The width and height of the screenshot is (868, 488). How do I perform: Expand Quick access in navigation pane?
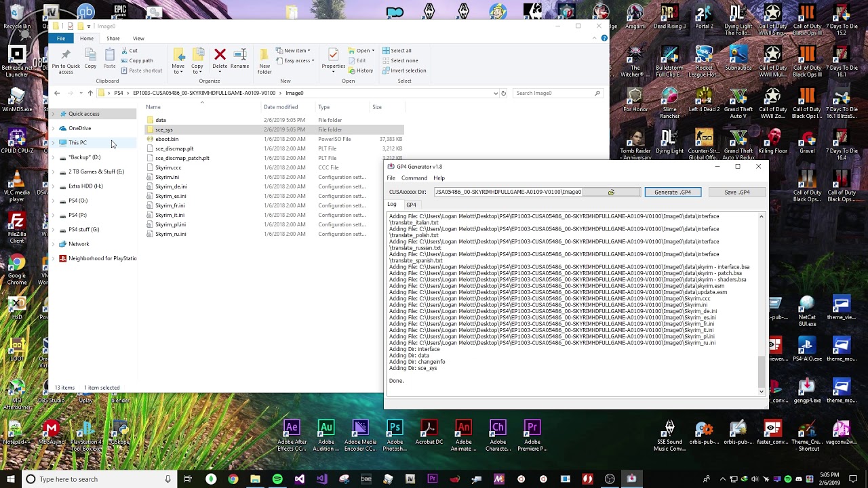54,114
